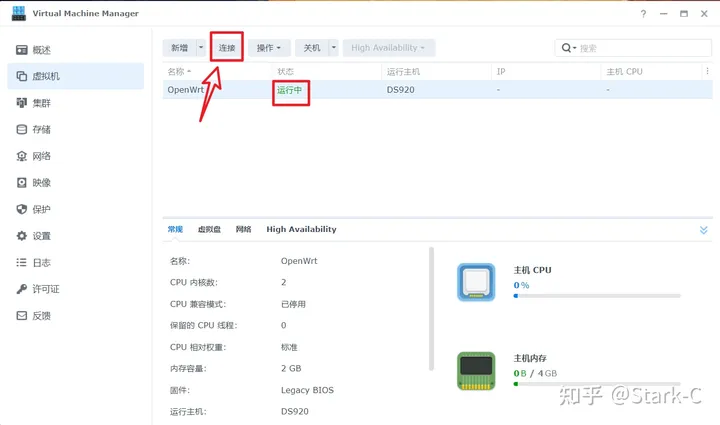Image resolution: width=720 pixels, height=425 pixels.
Task: Open the 网络 network sidebar icon
Action: coord(22,156)
